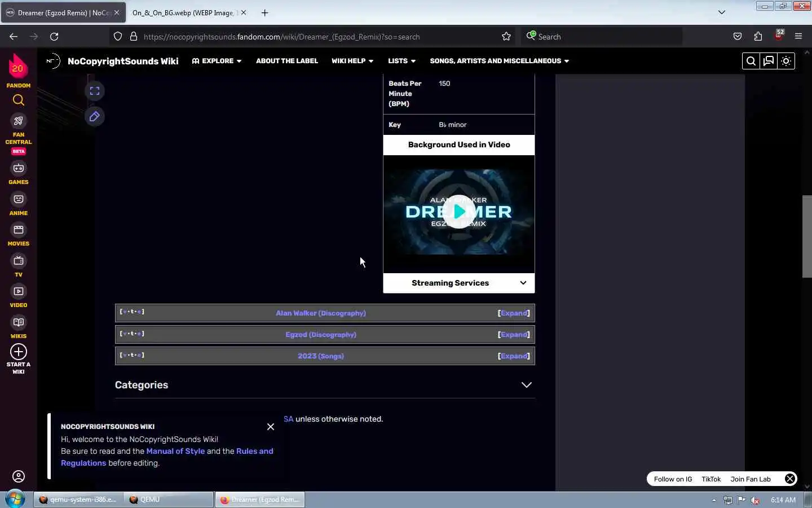Screen dimensions: 812x508
Task: Click Start a Wiki plus icon
Action: tap(19, 352)
